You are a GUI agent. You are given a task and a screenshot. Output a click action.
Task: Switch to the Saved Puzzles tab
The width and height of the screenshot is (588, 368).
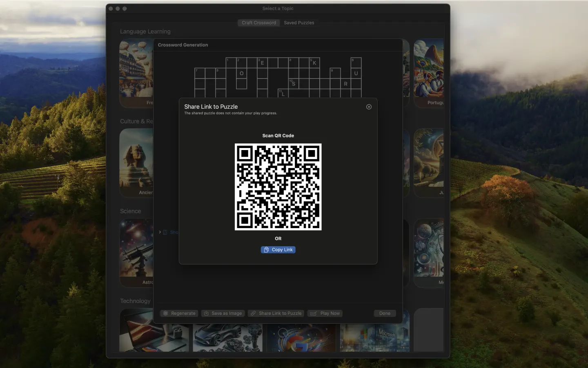click(299, 23)
